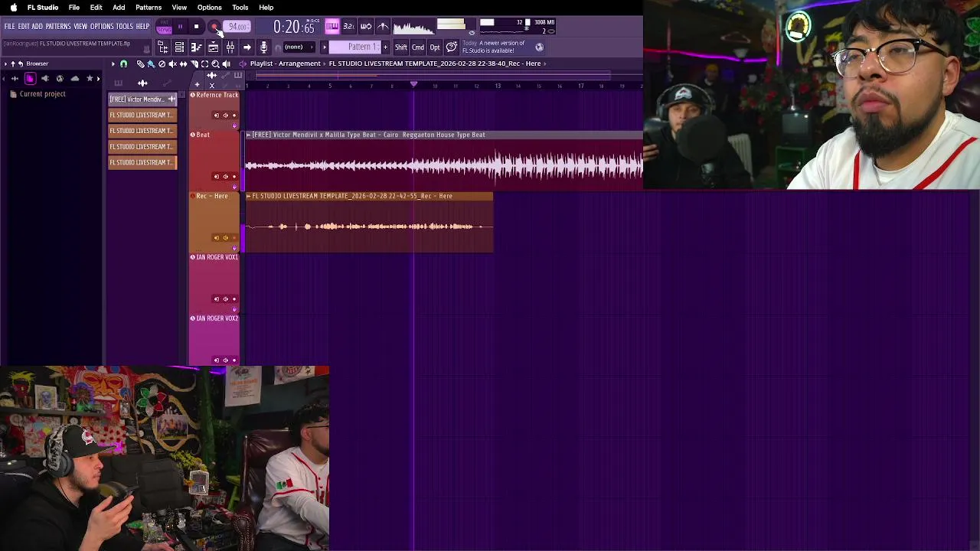
Task: Expand Current project folder in Browser
Action: 43,94
